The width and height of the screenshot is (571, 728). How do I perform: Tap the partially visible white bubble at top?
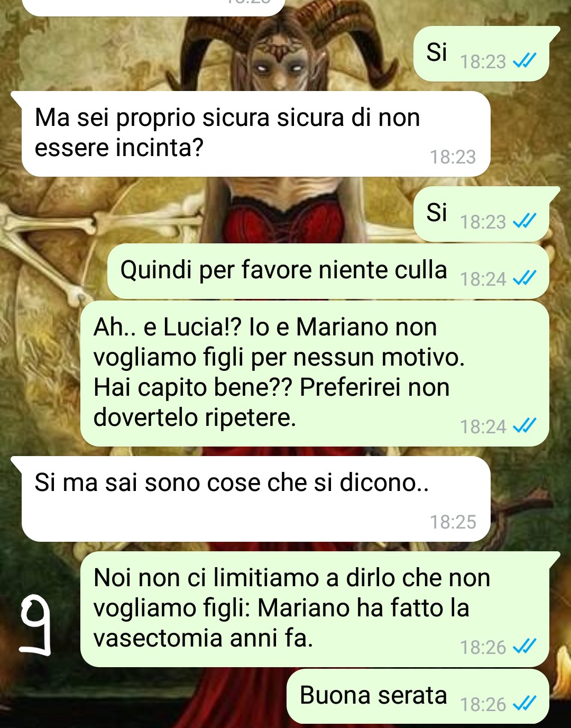click(x=153, y=7)
